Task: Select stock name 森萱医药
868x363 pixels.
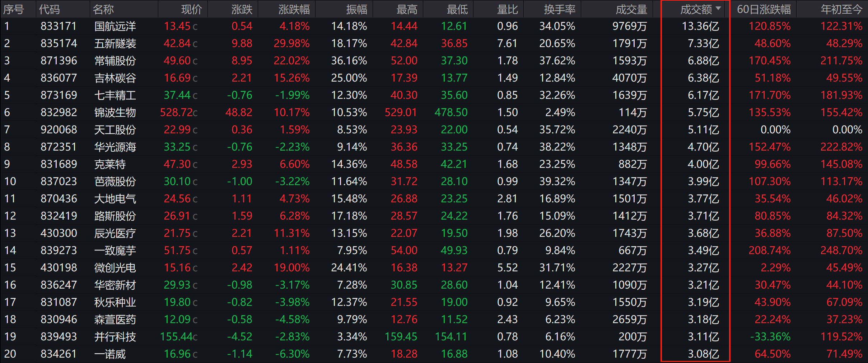Action: 115,320
